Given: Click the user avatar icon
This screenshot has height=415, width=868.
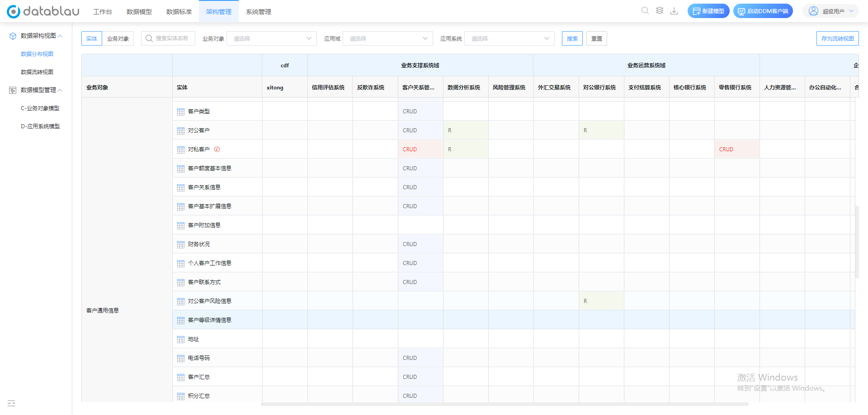Looking at the screenshot, I should pyautogui.click(x=813, y=11).
